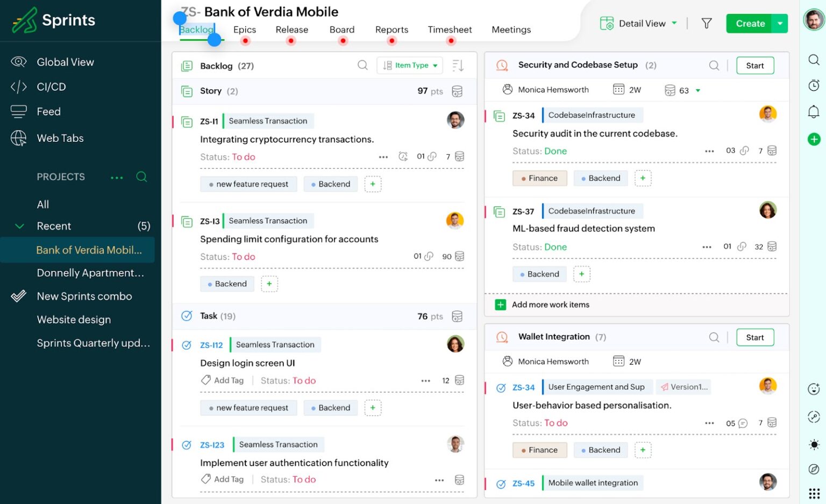Click the apps grid icon bottom right
This screenshot has height=504, width=826.
click(x=814, y=492)
